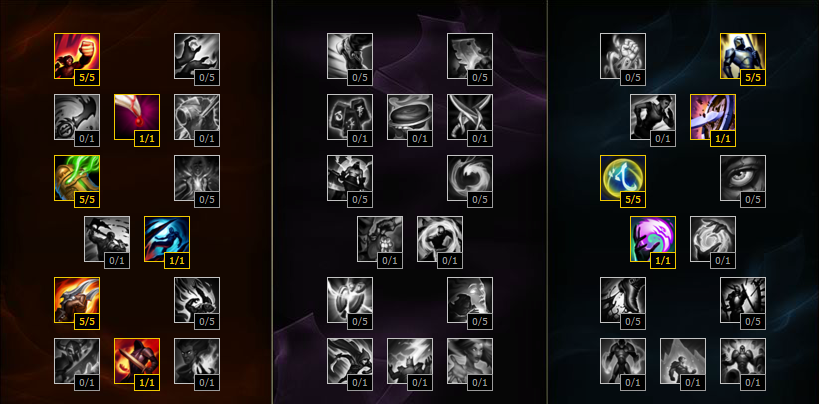
Task: Click the grey lightning storm keystone mastery
Action: (410, 361)
